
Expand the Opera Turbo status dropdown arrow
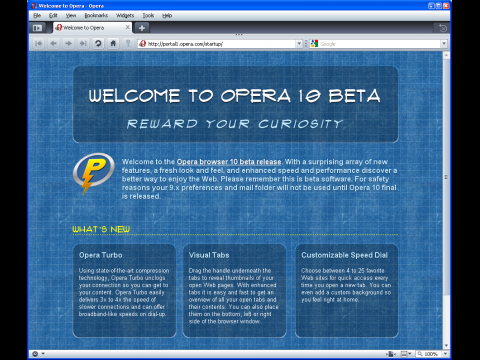(x=43, y=354)
